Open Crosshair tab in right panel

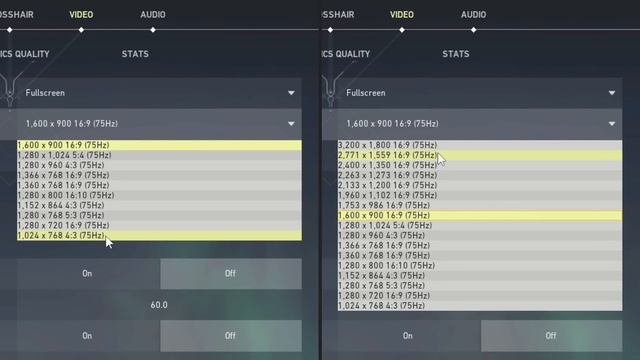coord(338,15)
